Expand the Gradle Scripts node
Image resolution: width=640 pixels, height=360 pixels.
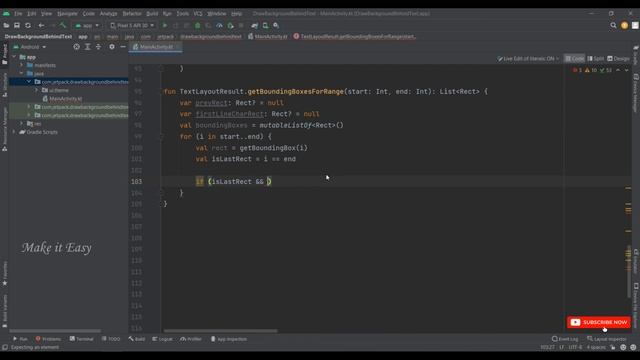click(15, 132)
